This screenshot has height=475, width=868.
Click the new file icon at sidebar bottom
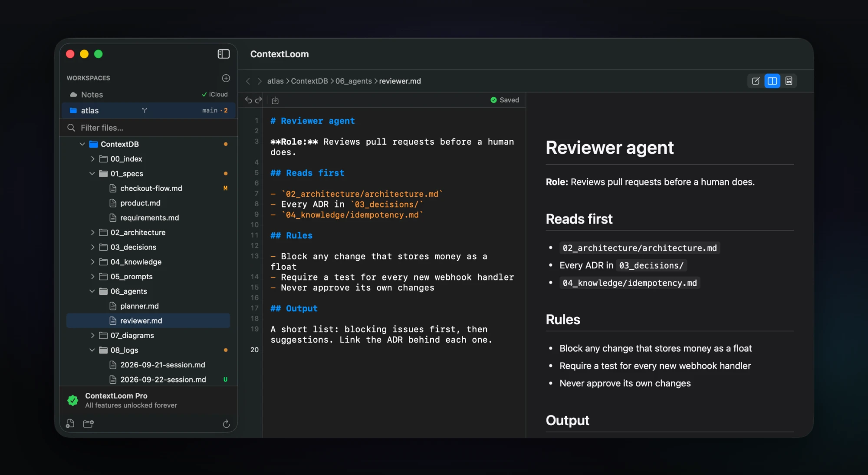pos(70,424)
